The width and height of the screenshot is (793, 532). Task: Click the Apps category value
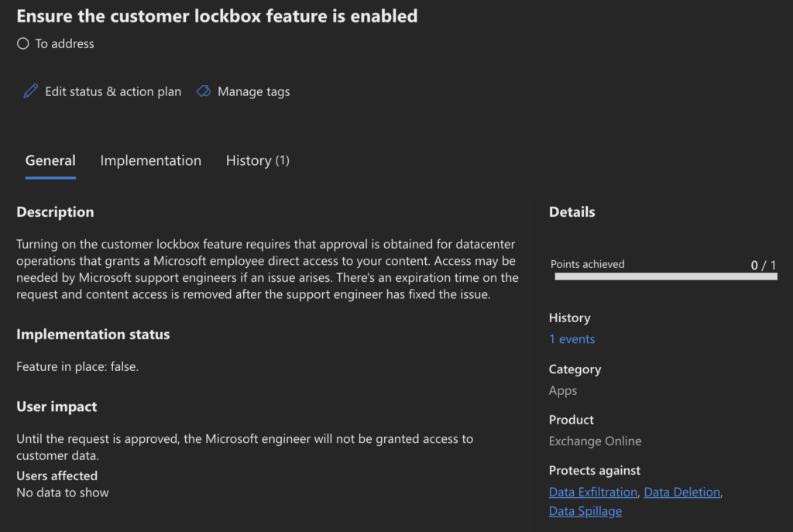pyautogui.click(x=563, y=391)
